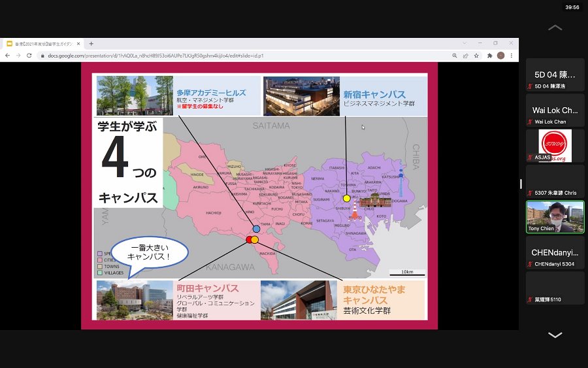The width and height of the screenshot is (588, 368).
Task: Show previous participants with up chevron
Action: [555, 27]
